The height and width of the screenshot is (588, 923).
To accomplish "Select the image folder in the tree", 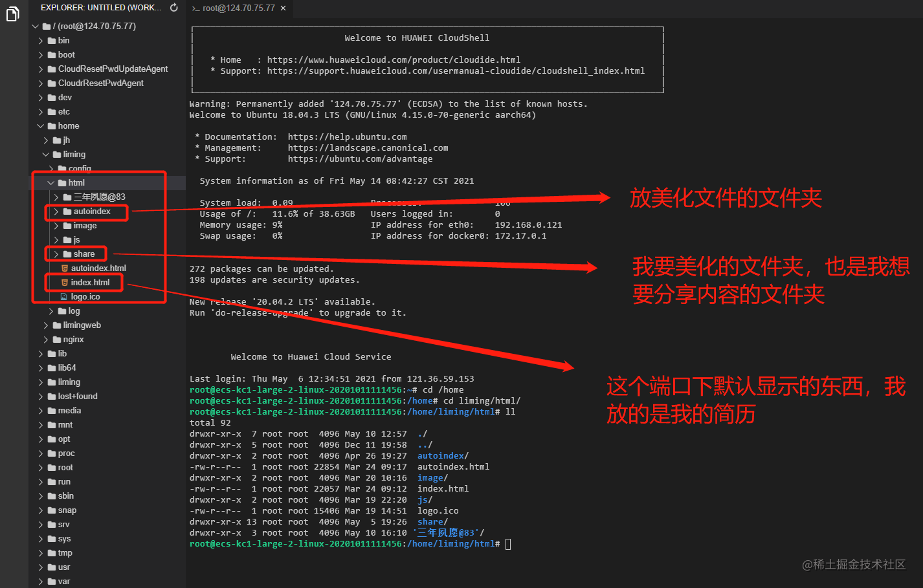I will tap(87, 225).
